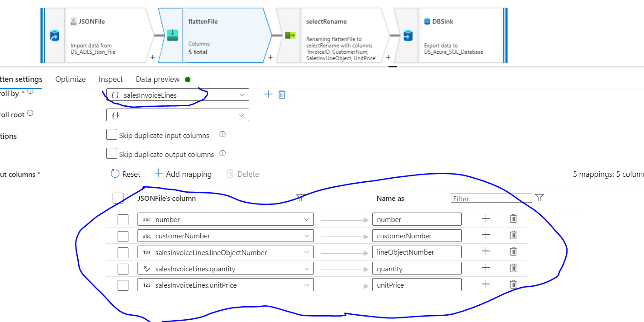Screen dimensions: 644x322
Task: Click the plus icon beside the Unroll by dropdown
Action: pos(268,94)
